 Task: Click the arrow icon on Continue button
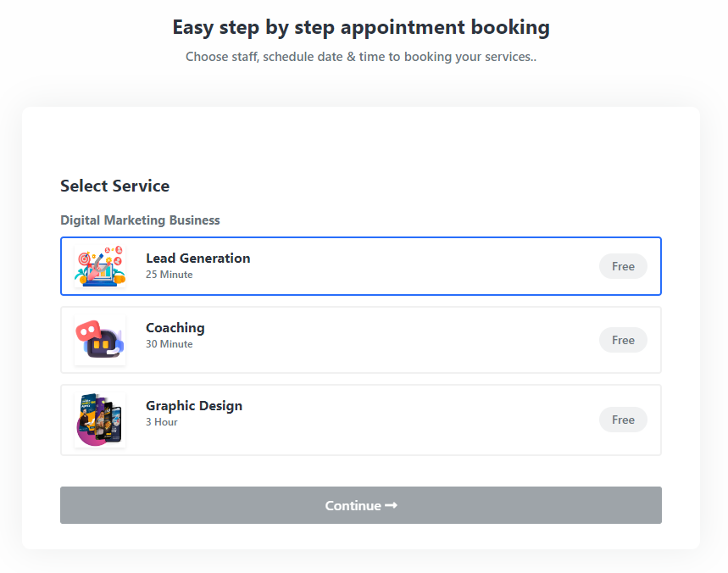[x=391, y=505]
